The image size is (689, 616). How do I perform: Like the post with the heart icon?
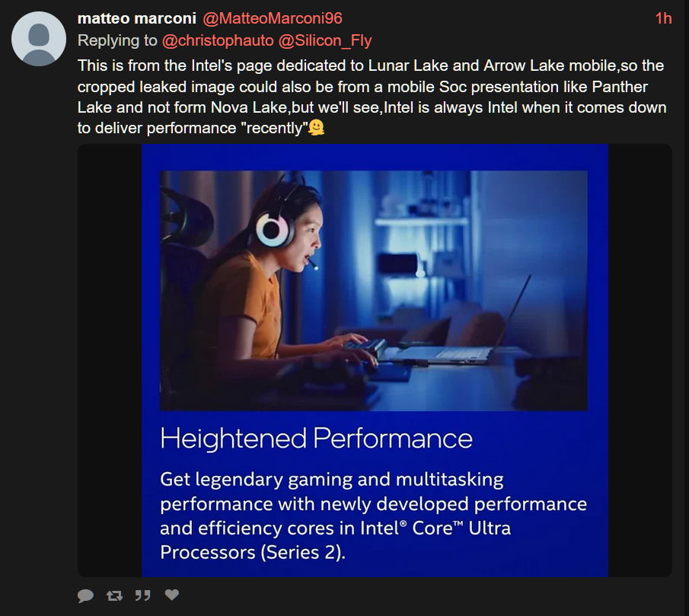pos(172,595)
